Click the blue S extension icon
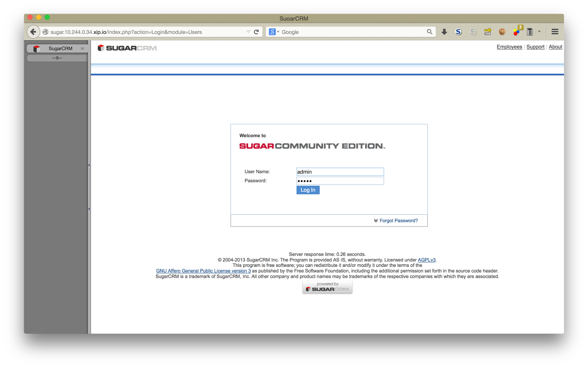Screen dimensions: 588x368 click(458, 32)
